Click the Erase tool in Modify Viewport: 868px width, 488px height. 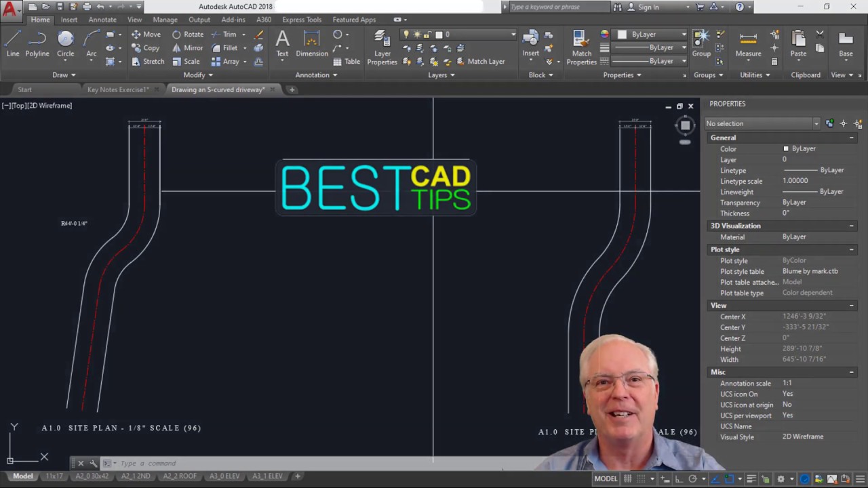(258, 35)
